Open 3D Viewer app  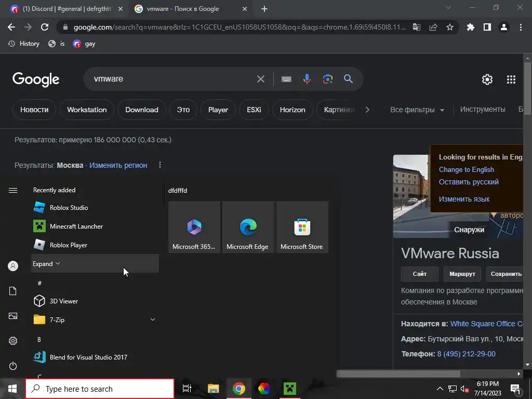click(x=95, y=301)
